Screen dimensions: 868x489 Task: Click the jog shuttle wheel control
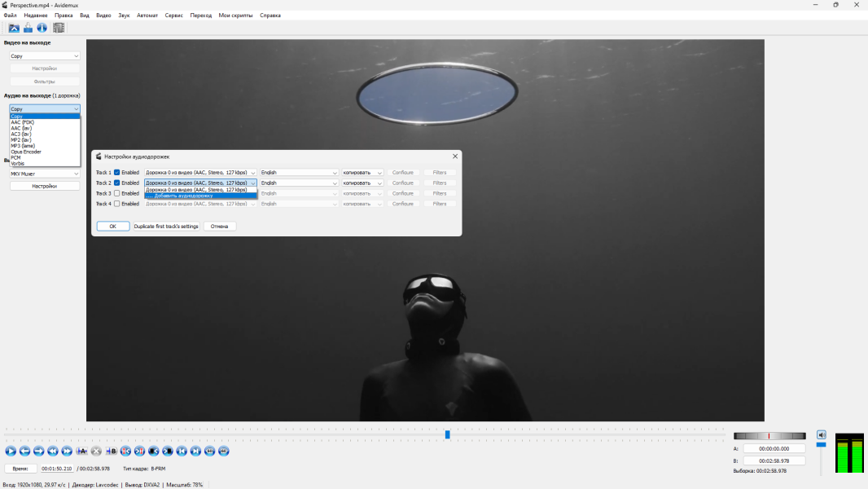click(x=769, y=436)
